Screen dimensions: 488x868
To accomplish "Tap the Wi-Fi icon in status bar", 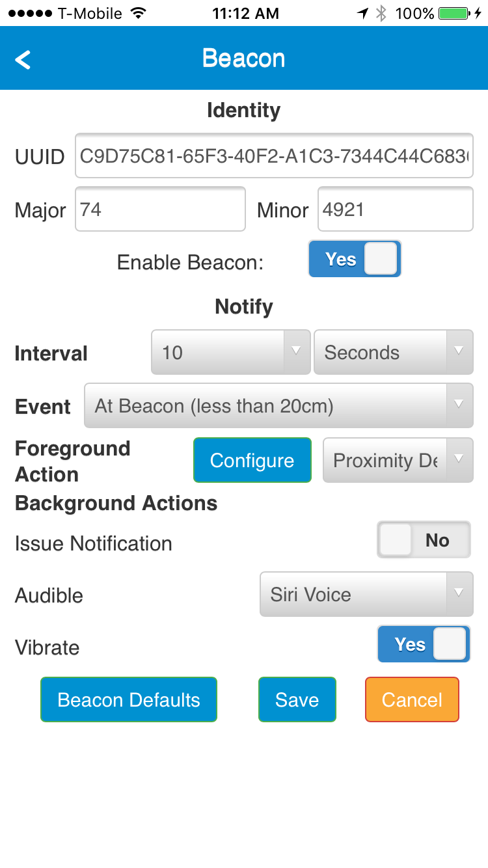I will pyautogui.click(x=138, y=13).
